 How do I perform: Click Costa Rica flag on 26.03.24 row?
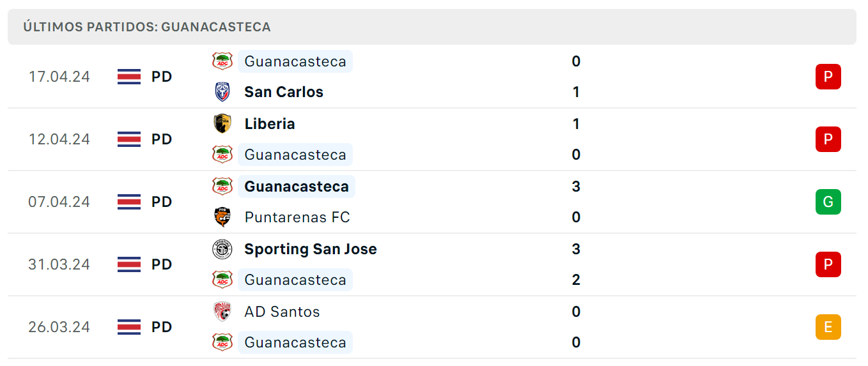[129, 327]
